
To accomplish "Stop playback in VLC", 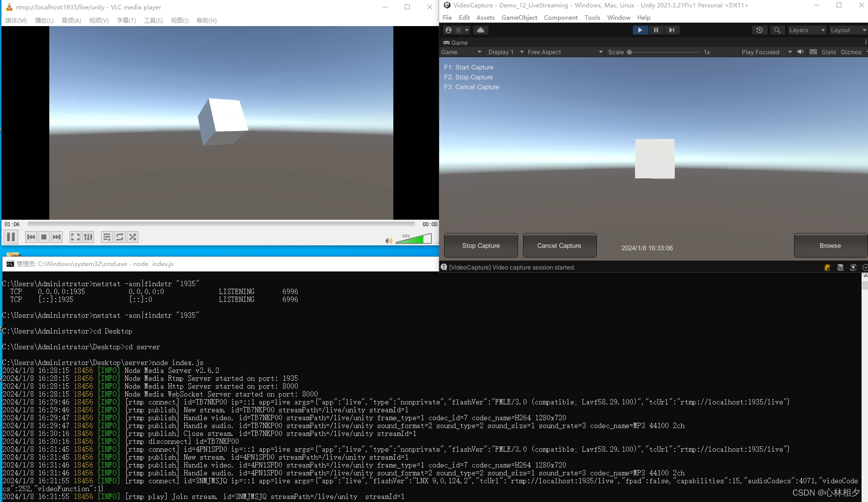I will click(x=44, y=237).
